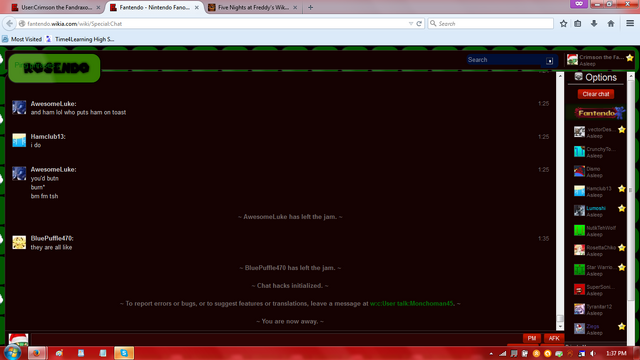Open the bookmarks list clipboard icon

(578, 24)
